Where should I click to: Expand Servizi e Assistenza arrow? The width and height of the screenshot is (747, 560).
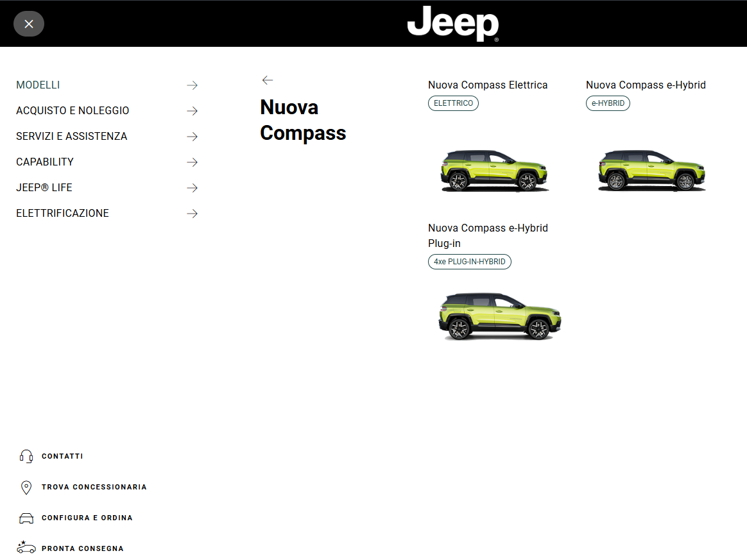click(x=192, y=137)
